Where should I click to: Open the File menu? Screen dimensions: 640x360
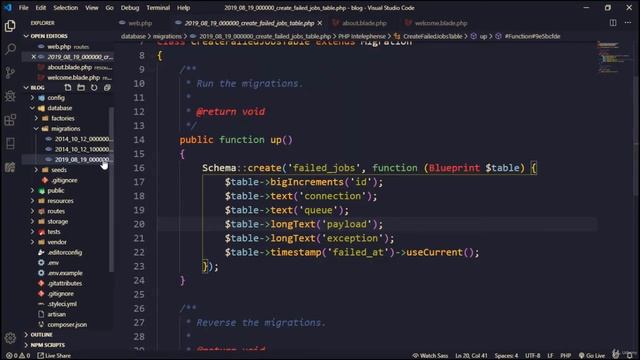click(23, 8)
